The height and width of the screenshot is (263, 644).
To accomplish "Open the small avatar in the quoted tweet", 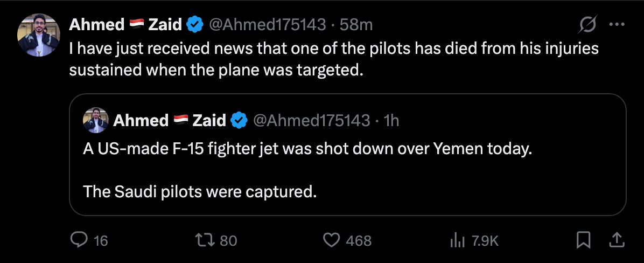I will [x=96, y=120].
